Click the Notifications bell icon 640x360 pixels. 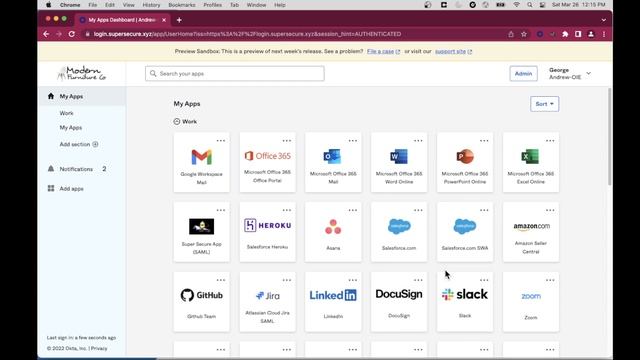coord(51,169)
